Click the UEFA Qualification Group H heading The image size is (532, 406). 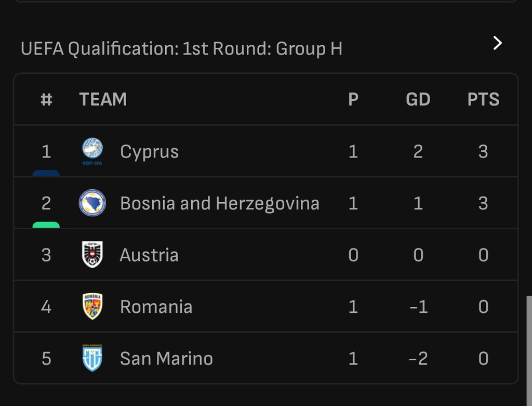pyautogui.click(x=181, y=49)
